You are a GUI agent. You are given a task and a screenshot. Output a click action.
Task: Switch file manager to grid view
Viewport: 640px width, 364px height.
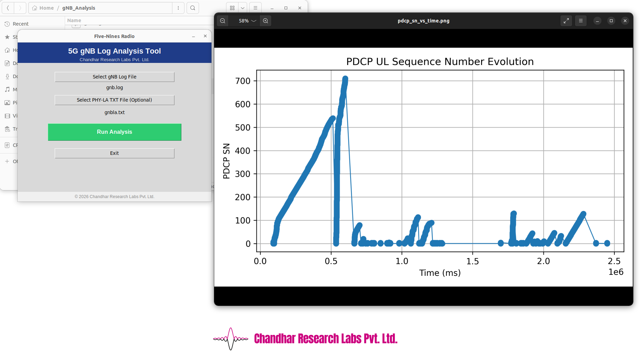tap(232, 8)
